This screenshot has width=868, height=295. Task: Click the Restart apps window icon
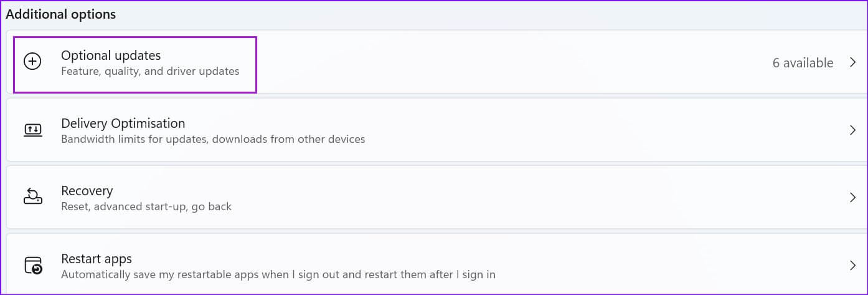[x=33, y=265]
